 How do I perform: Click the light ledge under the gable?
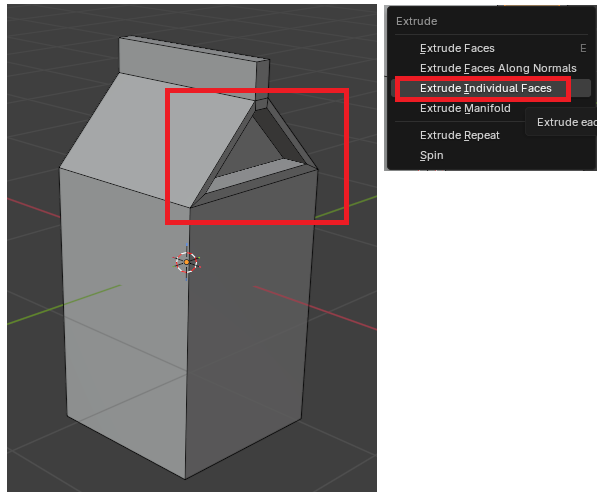point(255,175)
